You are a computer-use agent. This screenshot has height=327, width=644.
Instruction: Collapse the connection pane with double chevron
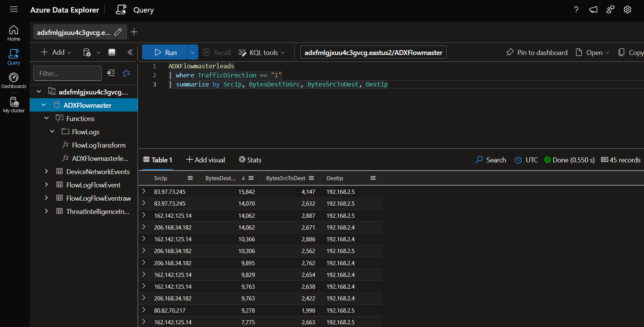point(130,52)
